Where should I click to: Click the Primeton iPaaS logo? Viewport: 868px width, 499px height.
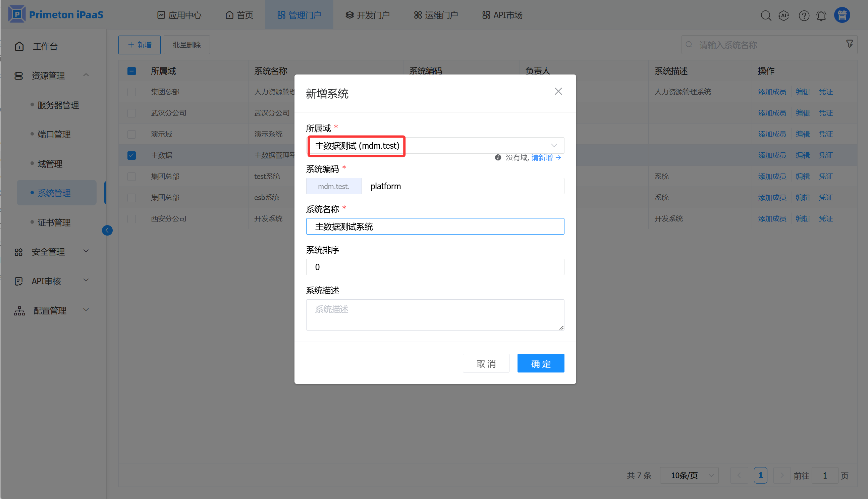tap(55, 14)
